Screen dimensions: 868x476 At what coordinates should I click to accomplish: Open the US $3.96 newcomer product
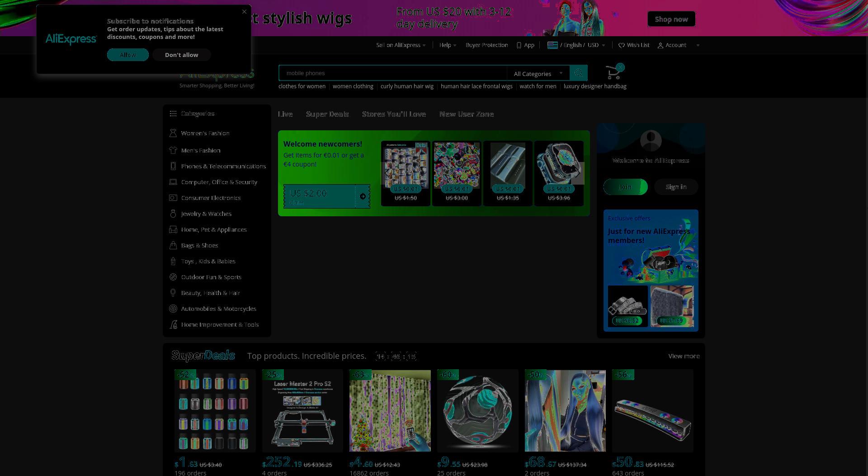click(559, 173)
